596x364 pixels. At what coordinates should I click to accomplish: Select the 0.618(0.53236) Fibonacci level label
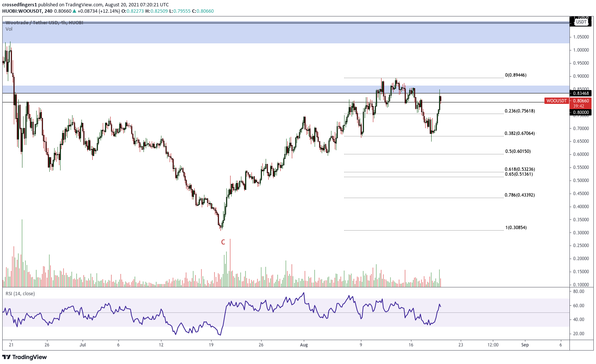tap(520, 169)
